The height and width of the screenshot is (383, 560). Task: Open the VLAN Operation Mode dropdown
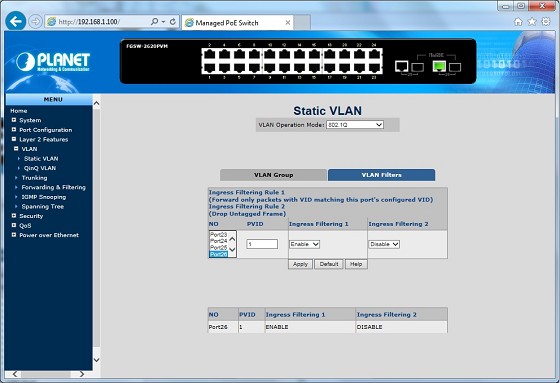tap(355, 125)
